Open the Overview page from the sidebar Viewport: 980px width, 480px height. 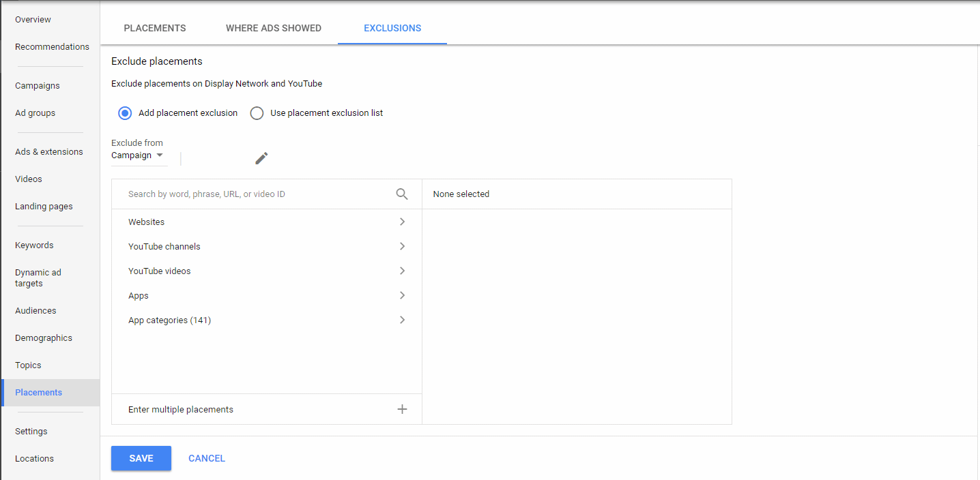(33, 19)
